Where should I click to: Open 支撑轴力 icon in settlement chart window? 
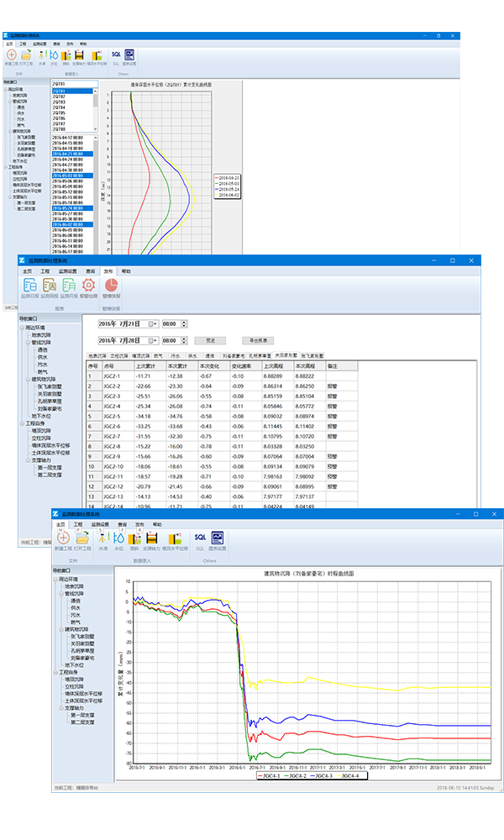coord(151,538)
